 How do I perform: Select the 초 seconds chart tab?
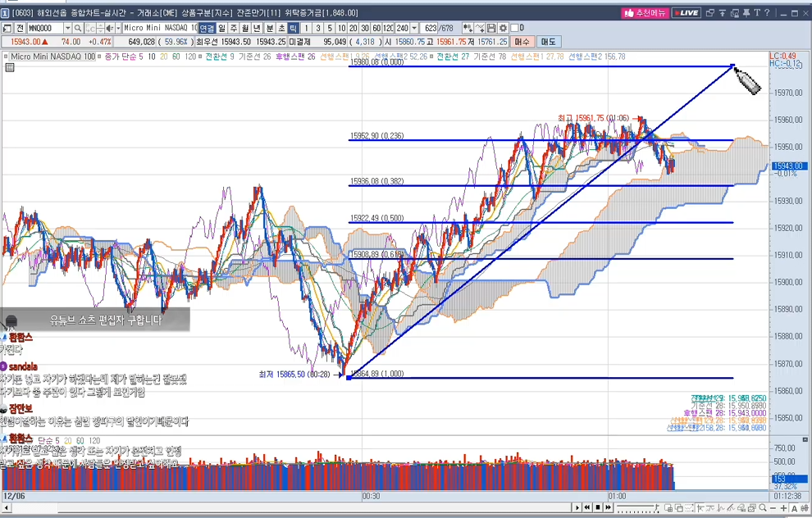[x=281, y=28]
